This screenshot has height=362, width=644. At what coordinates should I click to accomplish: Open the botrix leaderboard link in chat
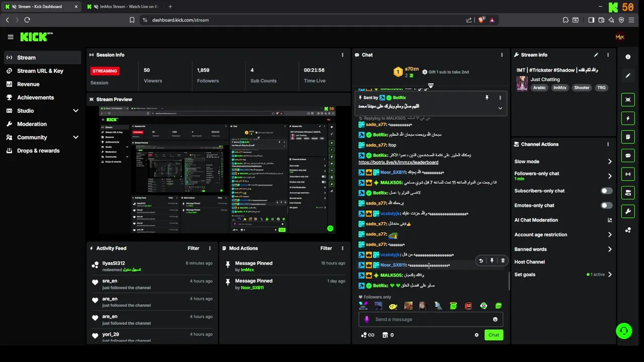pyautogui.click(x=398, y=162)
